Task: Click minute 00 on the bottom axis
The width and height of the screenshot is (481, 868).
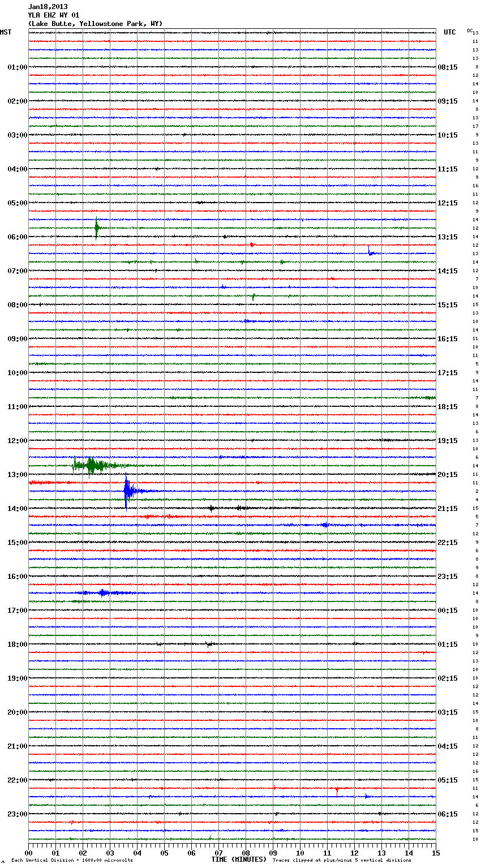Action: tap(28, 853)
